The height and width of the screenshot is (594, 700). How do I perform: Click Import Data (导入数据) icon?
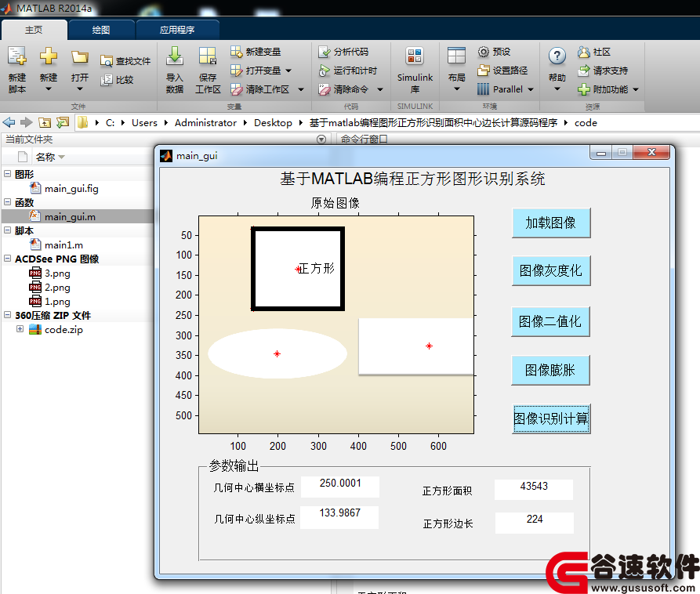coord(175,56)
